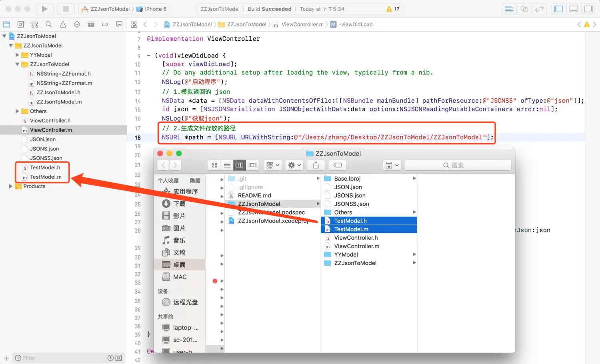Open 桌面 in Finder sidebar
This screenshot has height=364, width=600.
(179, 265)
